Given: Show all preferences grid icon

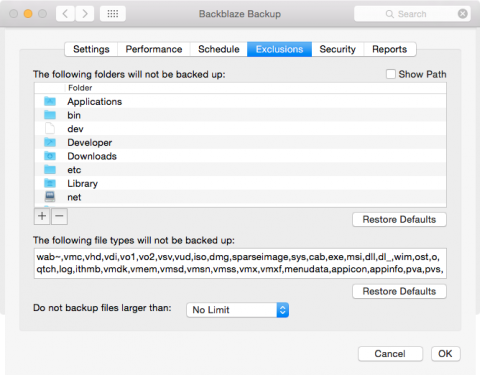Looking at the screenshot, I should [113, 14].
